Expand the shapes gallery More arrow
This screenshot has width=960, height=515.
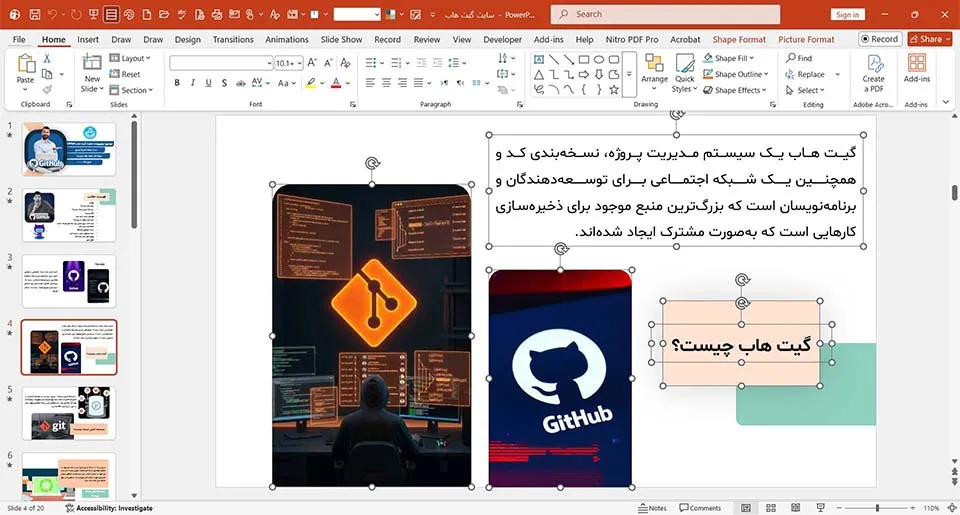click(x=629, y=75)
